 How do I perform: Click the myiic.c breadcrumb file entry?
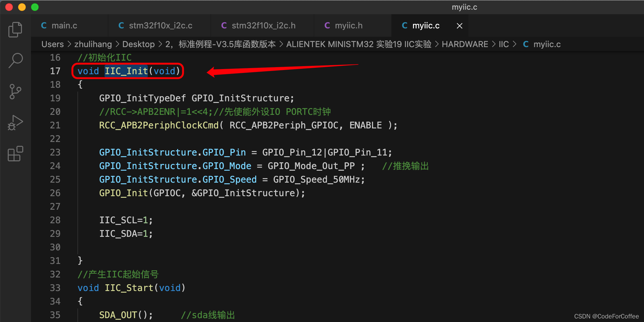[547, 44]
